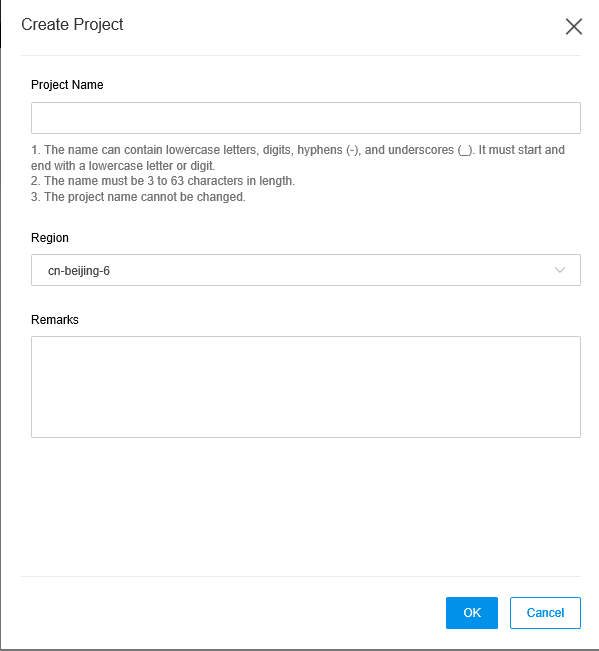599x651 pixels.
Task: Click the rule about 3 to 63 characters
Action: [x=163, y=181]
